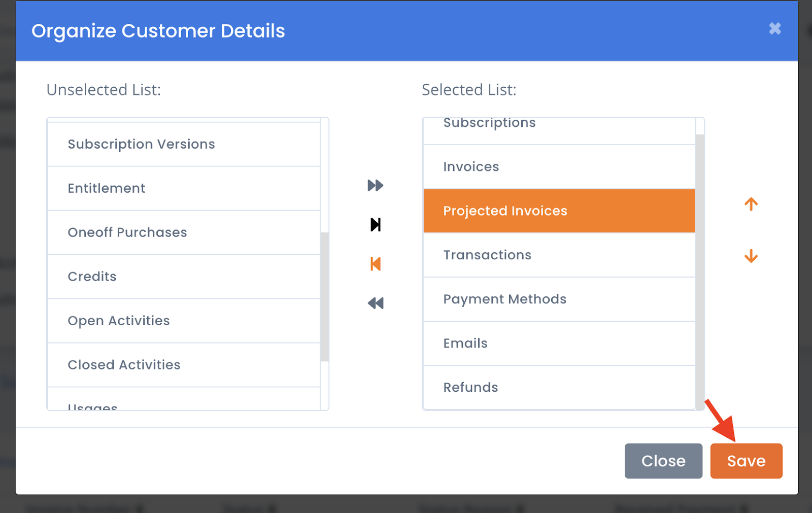Click the move all left double-arrow icon
The width and height of the screenshot is (812, 513).
click(x=376, y=303)
